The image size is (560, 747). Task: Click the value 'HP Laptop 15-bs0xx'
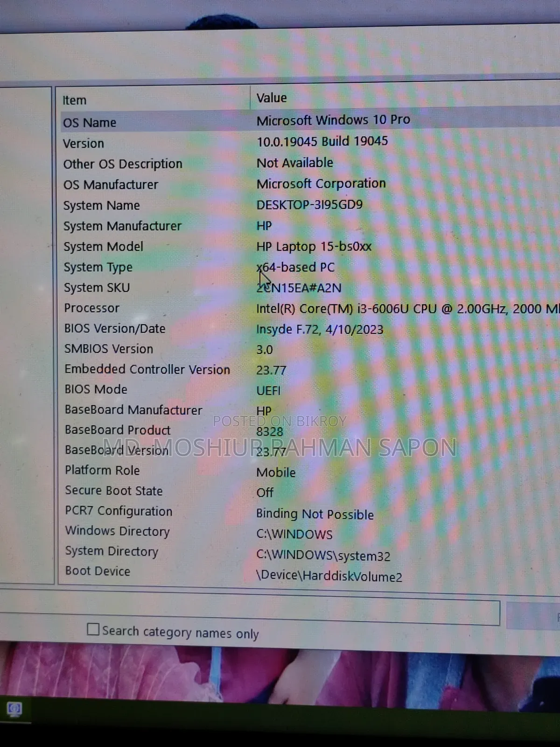coord(314,247)
